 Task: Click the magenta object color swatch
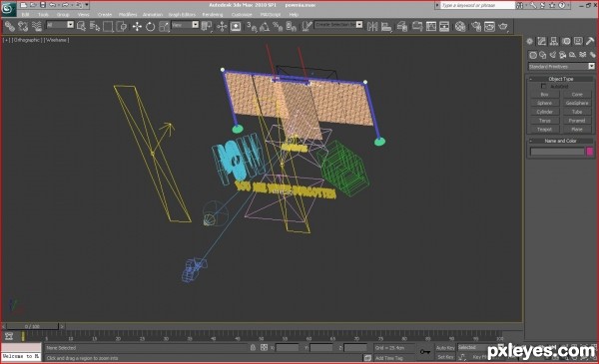[590, 152]
